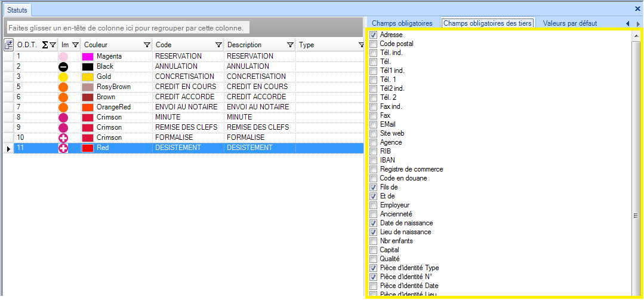Click the yellow circle icon for CONCRETISATION
Image resolution: width=644 pixels, height=300 pixels.
(63, 77)
